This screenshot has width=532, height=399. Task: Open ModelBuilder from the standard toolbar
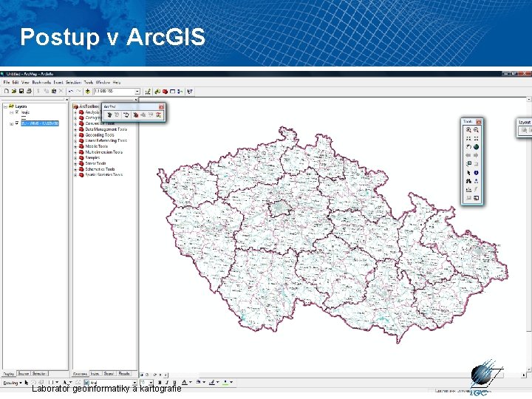[x=180, y=92]
